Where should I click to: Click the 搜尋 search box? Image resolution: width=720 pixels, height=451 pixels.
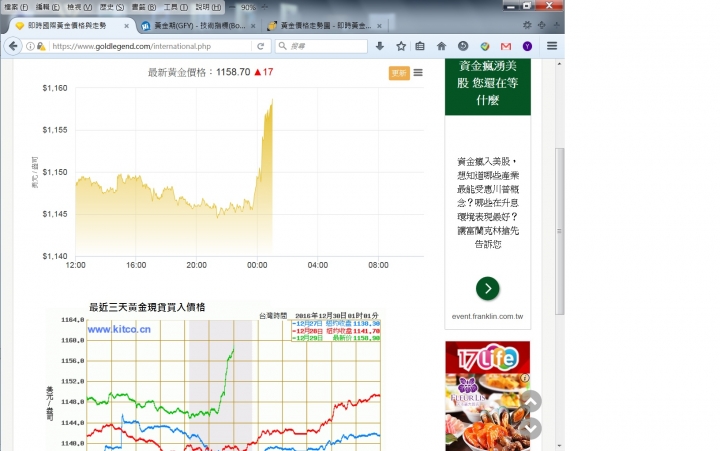321,46
